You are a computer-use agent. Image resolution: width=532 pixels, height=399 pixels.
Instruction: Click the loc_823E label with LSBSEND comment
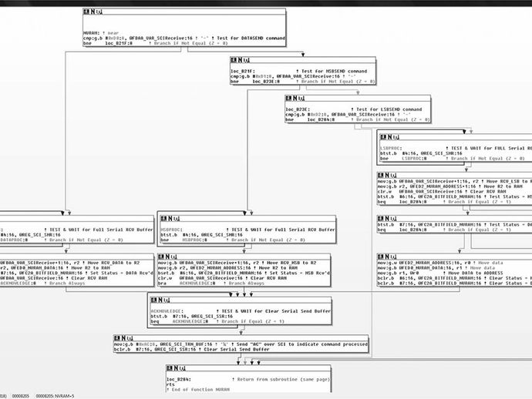[354, 109]
